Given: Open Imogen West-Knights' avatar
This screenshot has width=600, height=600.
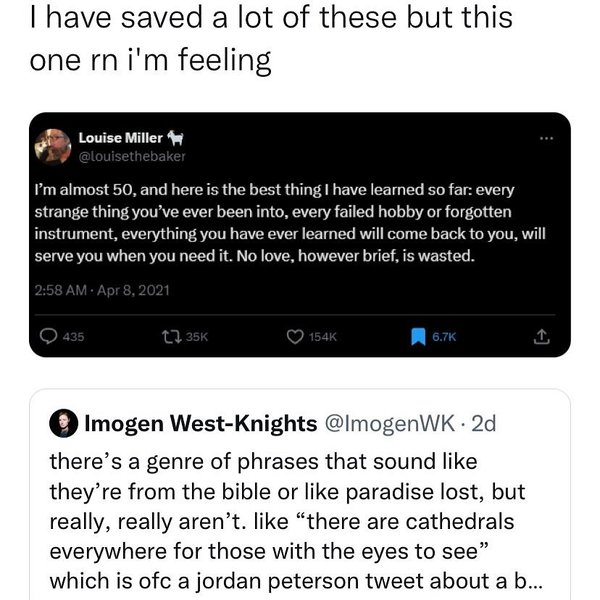Looking at the screenshot, I should click(x=63, y=423).
